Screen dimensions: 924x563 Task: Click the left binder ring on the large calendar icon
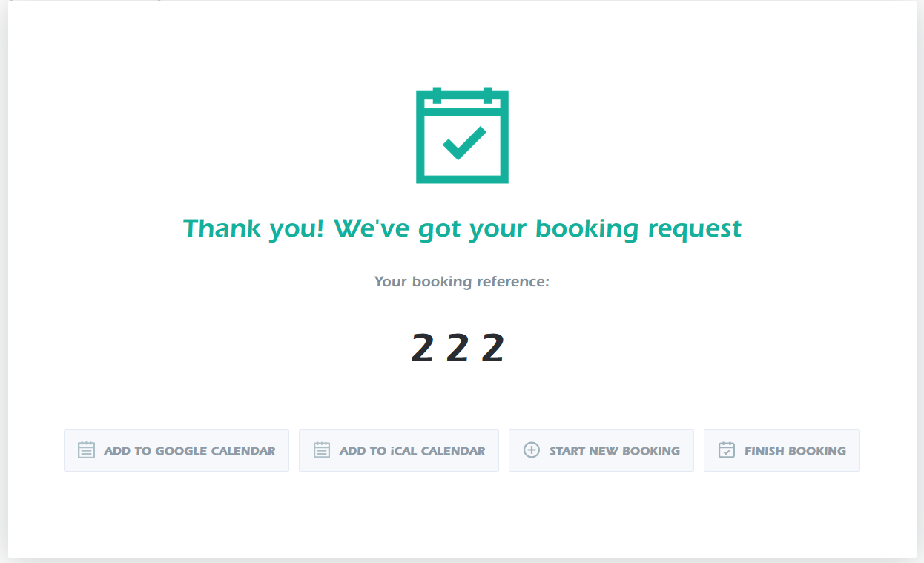(x=437, y=95)
